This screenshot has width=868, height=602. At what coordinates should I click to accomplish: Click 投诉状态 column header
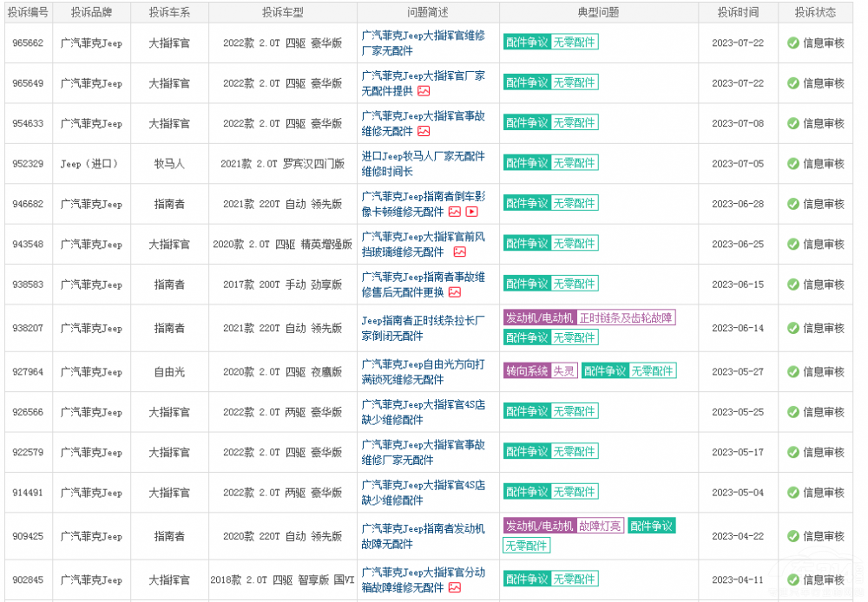point(815,12)
